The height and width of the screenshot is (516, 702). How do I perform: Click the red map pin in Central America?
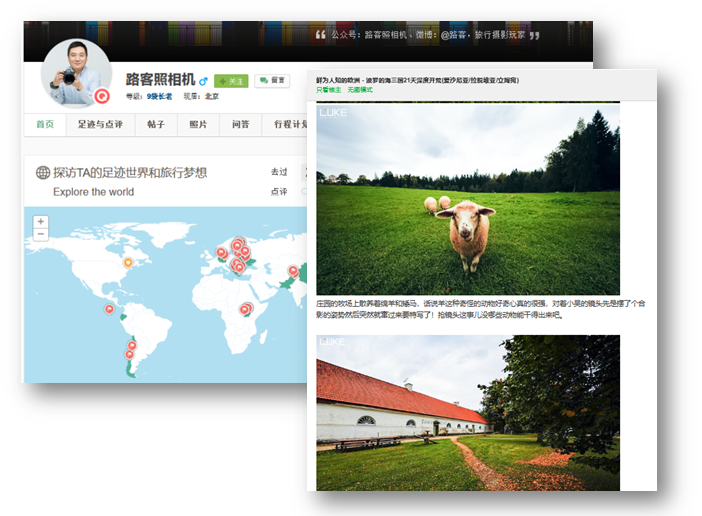[x=109, y=309]
